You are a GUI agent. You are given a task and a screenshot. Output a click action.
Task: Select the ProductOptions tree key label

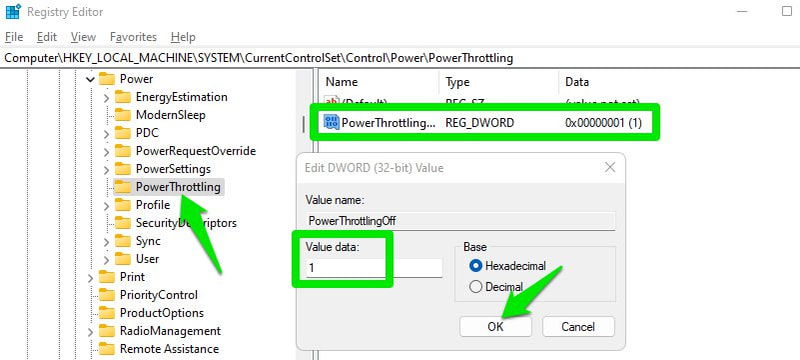click(162, 313)
